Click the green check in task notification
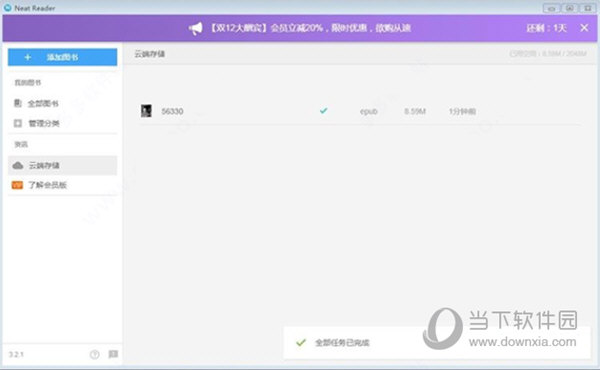Viewport: 600px width, 370px height. (x=301, y=342)
